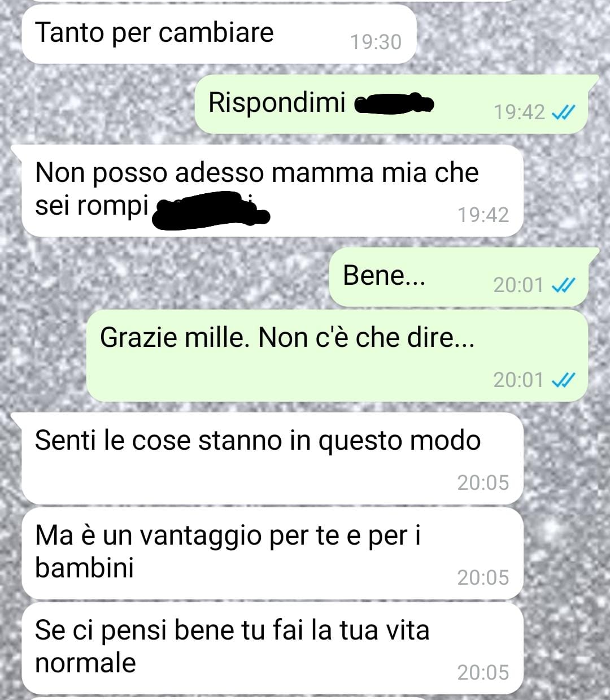
Task: Tap the 'Ma è un vantaggio per te' message
Action: [x=272, y=553]
